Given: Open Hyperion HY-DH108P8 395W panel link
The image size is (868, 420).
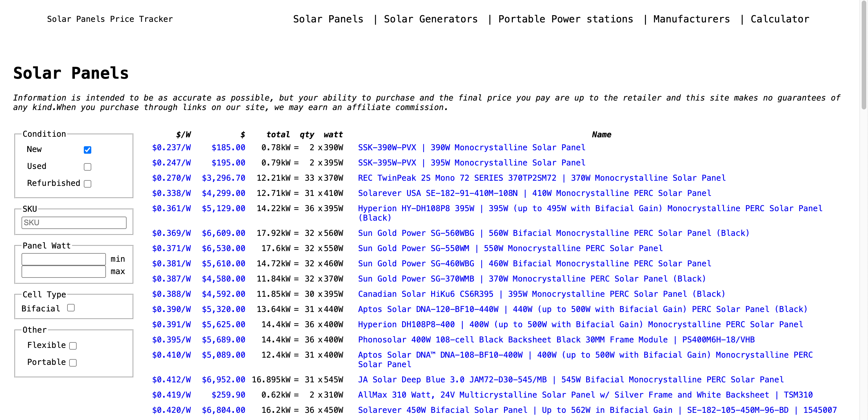Looking at the screenshot, I should [590, 213].
